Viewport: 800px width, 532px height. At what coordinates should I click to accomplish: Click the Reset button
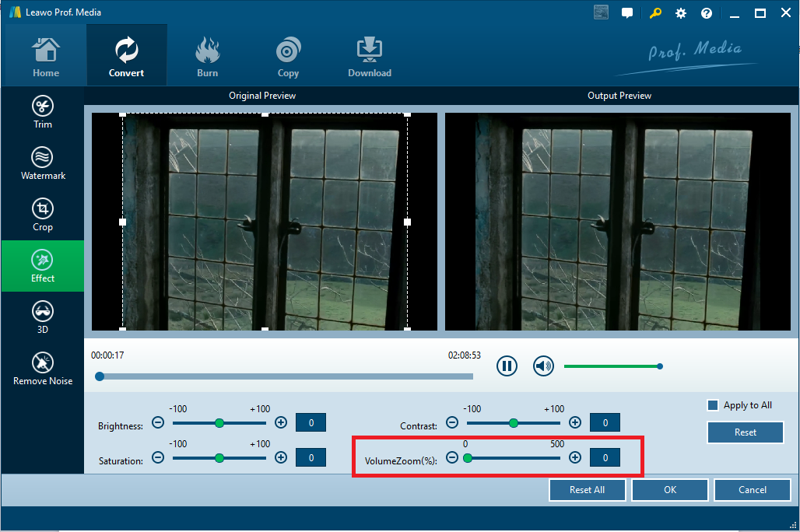[x=745, y=432]
